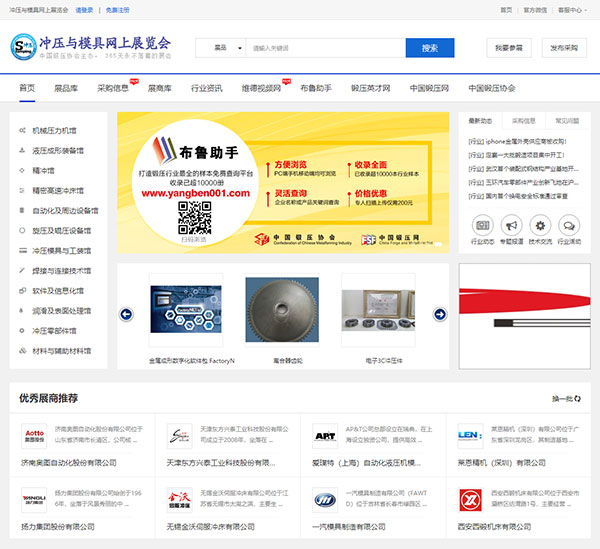Screen dimensions: 600x549
Task: Click the 行业动态 circular news icon
Action: pos(482,225)
